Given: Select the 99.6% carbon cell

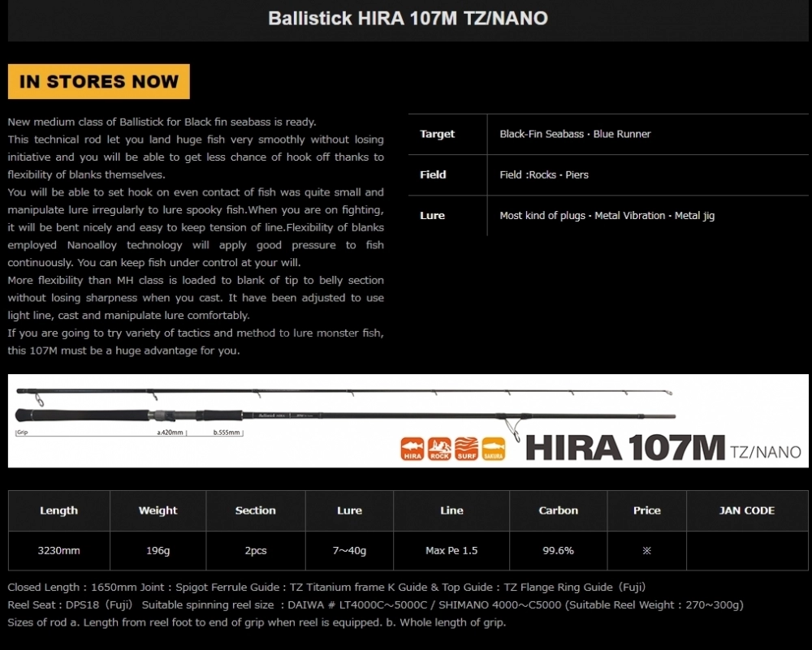Looking at the screenshot, I should (559, 551).
